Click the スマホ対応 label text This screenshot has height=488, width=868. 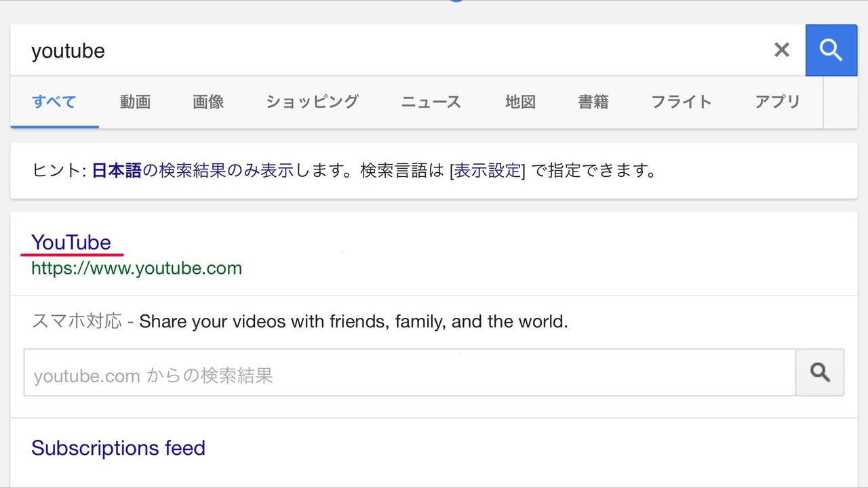pyautogui.click(x=77, y=321)
